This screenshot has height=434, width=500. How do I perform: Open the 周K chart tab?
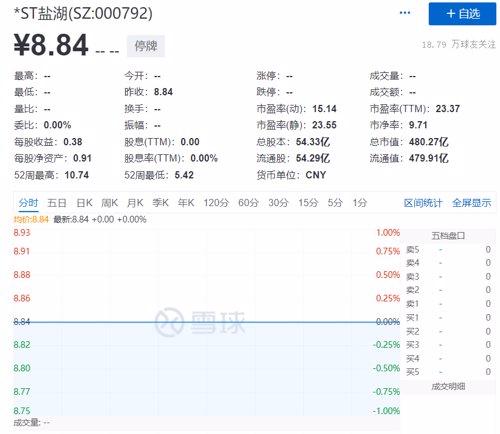pyautogui.click(x=109, y=203)
